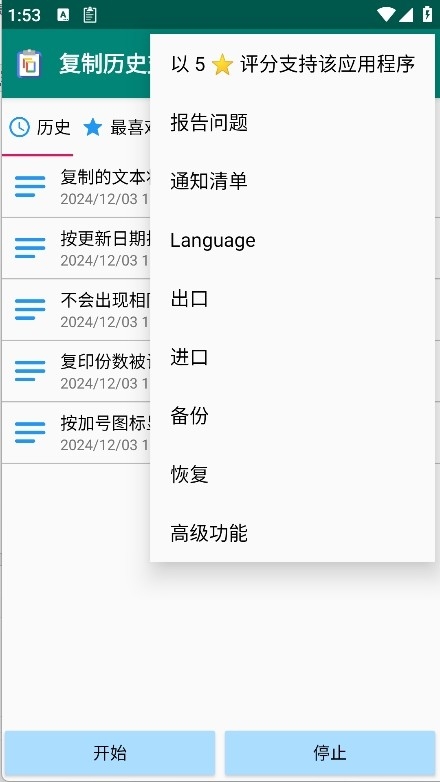Choose 以 5 星评分支持该应用程序
The height and width of the screenshot is (782, 440).
[292, 64]
